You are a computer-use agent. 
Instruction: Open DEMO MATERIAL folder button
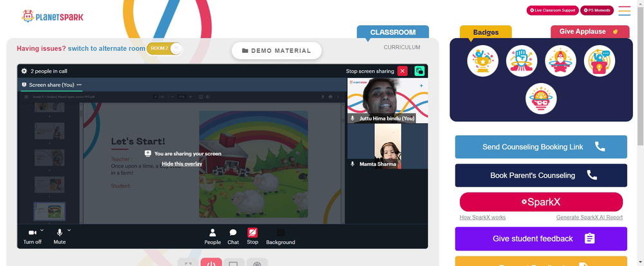point(276,50)
